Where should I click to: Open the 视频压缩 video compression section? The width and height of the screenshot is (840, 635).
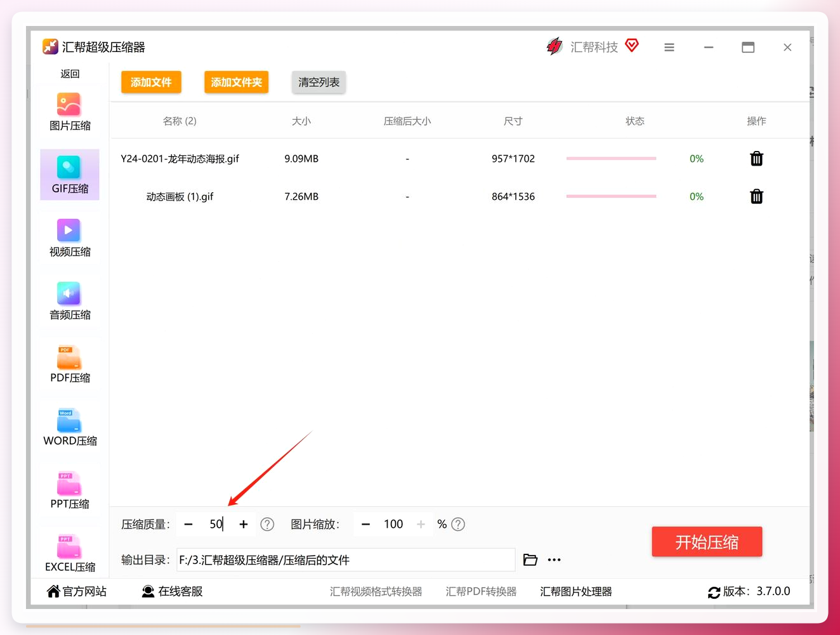click(x=70, y=238)
